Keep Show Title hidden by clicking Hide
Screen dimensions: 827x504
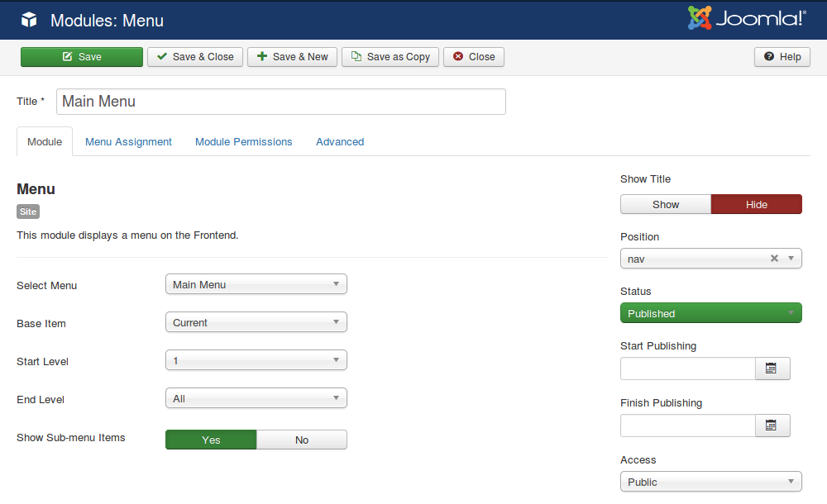click(756, 204)
